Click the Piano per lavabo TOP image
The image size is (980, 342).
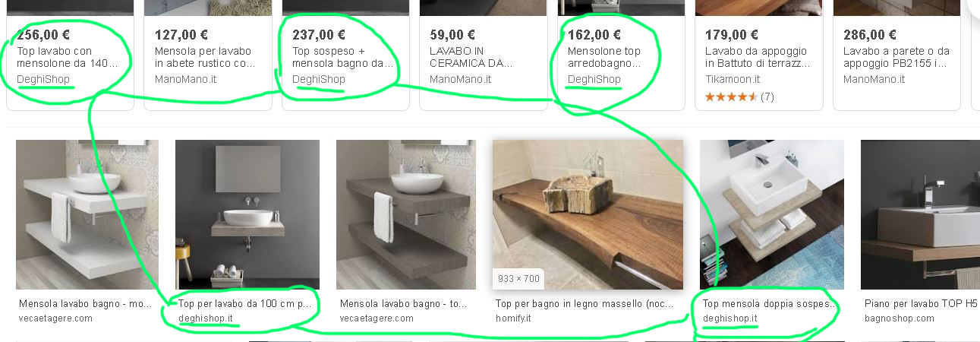[920, 214]
